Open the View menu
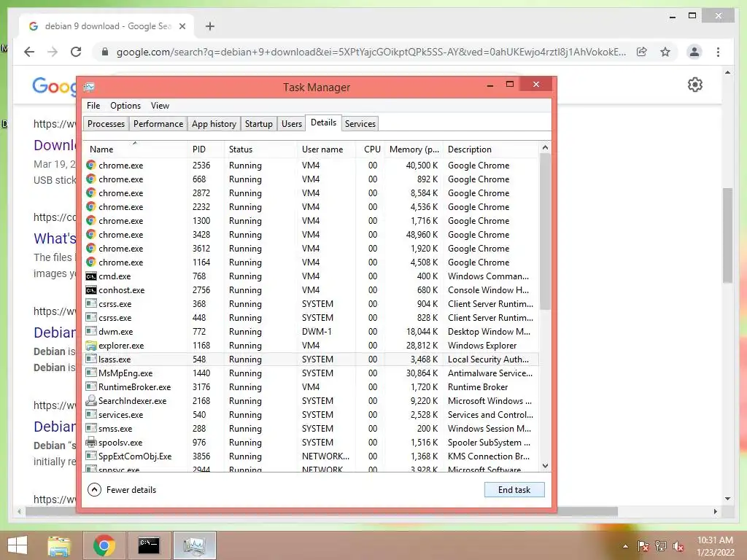747x560 pixels. [160, 106]
